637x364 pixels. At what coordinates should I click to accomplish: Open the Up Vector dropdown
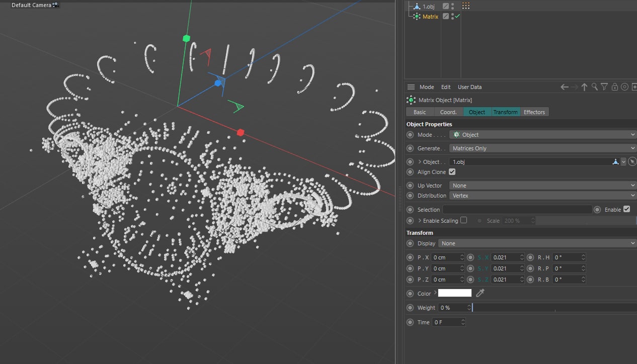(543, 186)
